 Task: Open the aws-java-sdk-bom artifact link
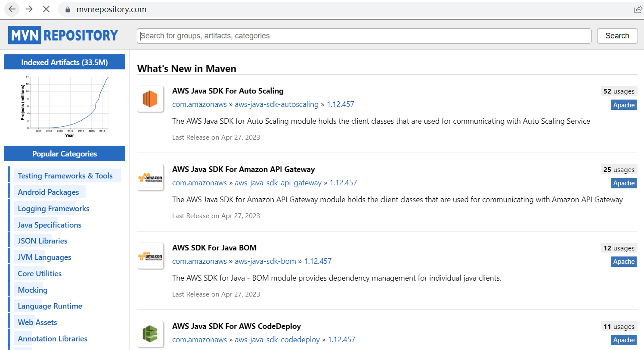(265, 261)
